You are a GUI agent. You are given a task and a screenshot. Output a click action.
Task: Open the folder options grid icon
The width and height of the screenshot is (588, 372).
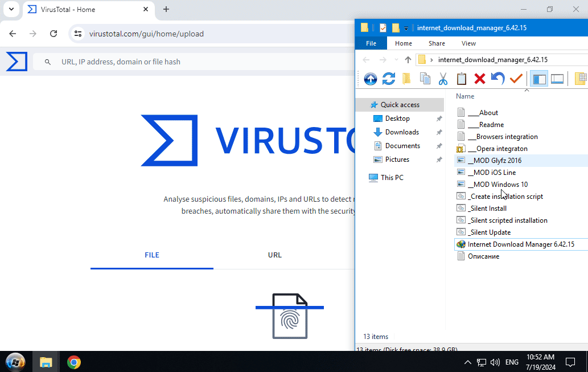[581, 79]
